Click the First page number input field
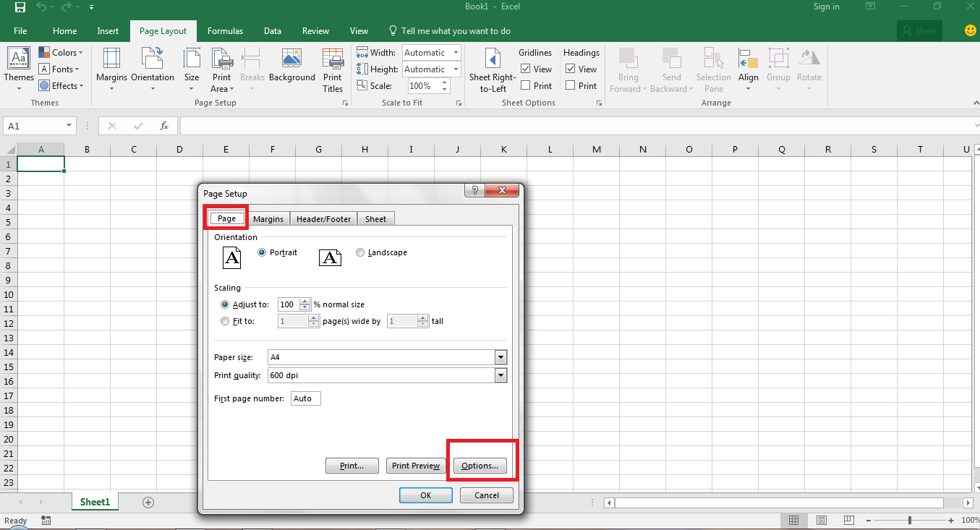The width and height of the screenshot is (980, 530). 305,398
